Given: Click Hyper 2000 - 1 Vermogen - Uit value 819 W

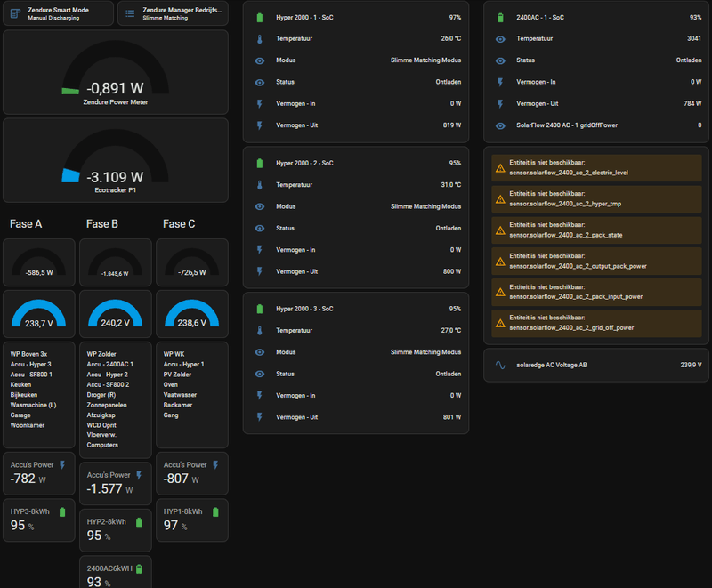Looking at the screenshot, I should 452,125.
